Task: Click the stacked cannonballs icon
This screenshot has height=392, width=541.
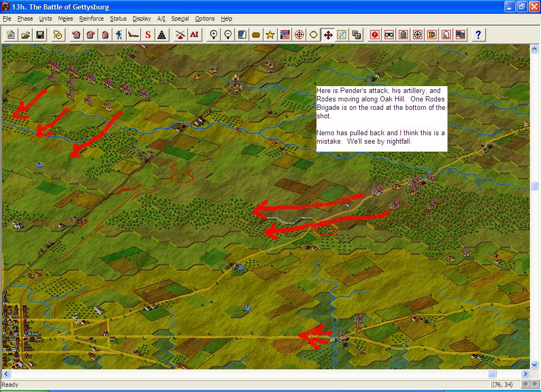Action: pos(162,34)
